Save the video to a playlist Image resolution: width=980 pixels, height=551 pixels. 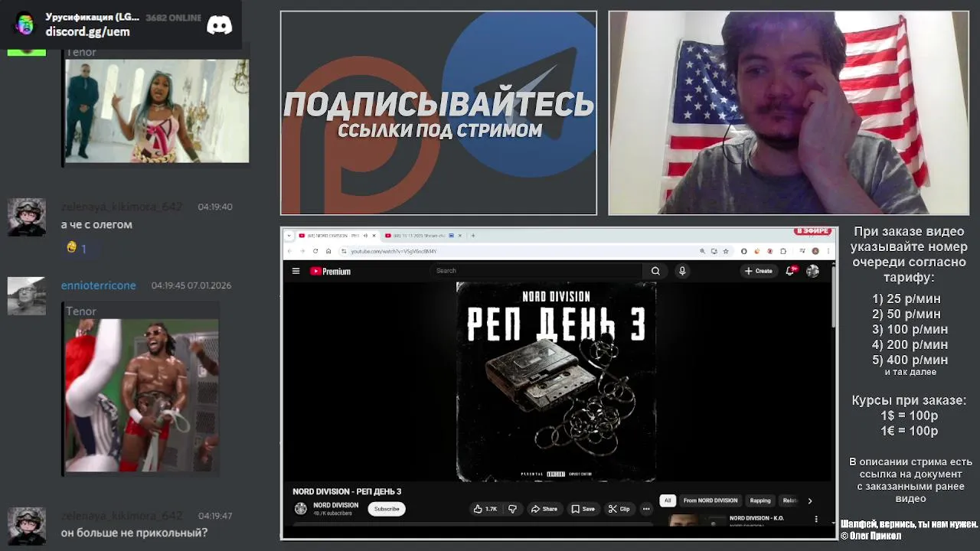583,509
